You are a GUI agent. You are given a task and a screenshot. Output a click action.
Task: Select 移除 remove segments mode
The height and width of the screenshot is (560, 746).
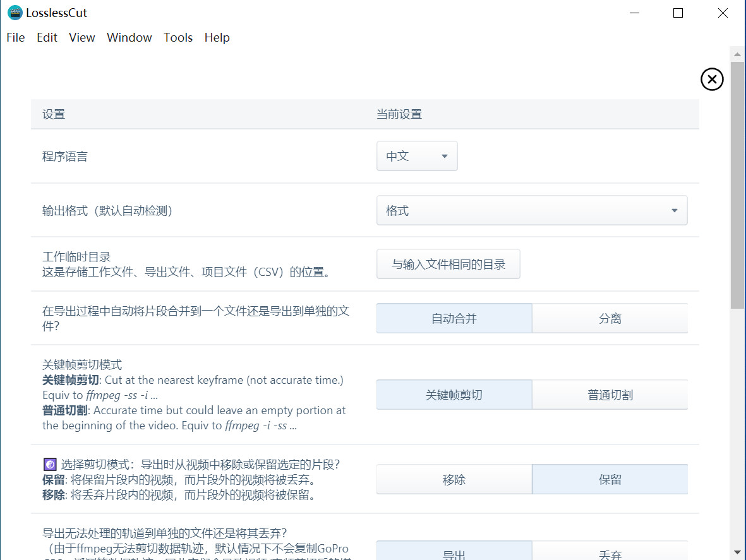(x=454, y=480)
